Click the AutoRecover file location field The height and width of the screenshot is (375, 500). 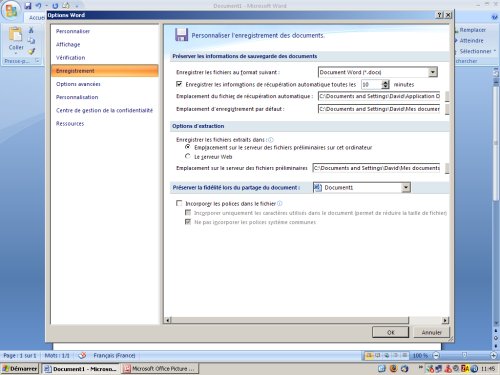[379, 96]
